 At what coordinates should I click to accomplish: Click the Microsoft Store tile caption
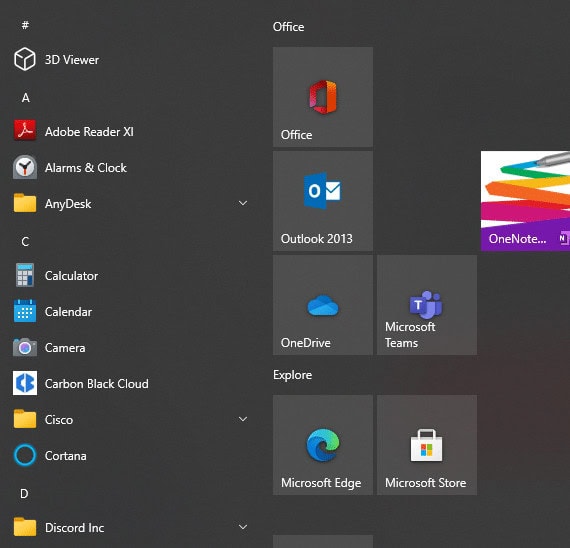point(426,483)
